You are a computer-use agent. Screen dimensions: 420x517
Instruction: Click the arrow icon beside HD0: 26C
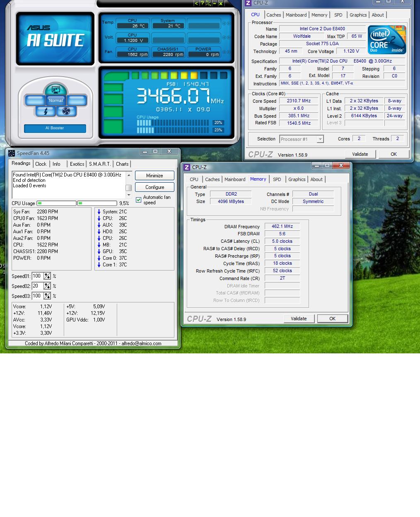(x=99, y=232)
